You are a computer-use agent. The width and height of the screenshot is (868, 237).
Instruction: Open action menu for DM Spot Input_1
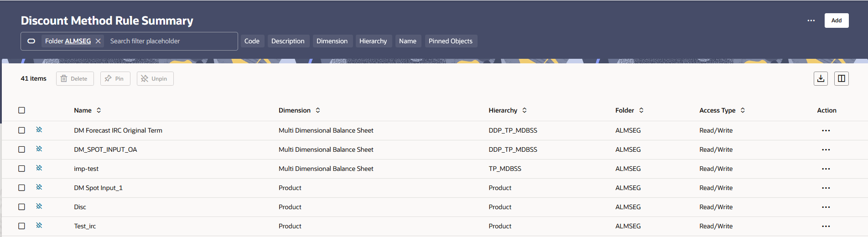click(x=826, y=188)
